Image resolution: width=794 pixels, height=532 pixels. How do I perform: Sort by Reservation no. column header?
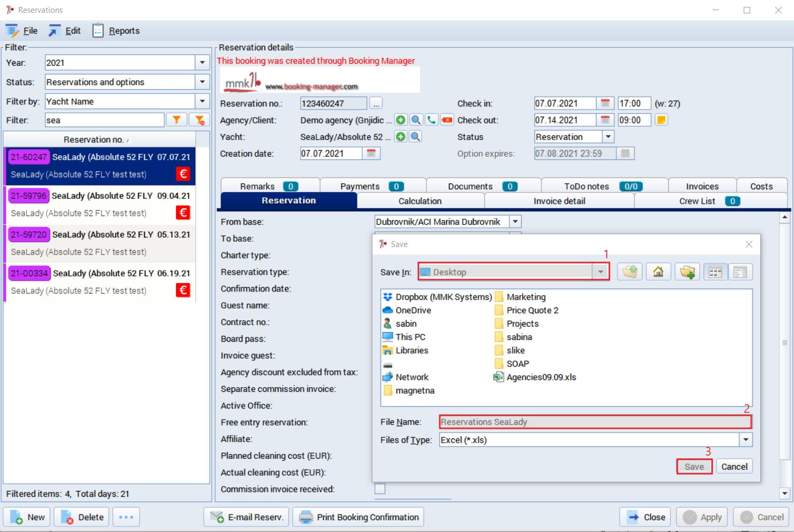(99, 140)
